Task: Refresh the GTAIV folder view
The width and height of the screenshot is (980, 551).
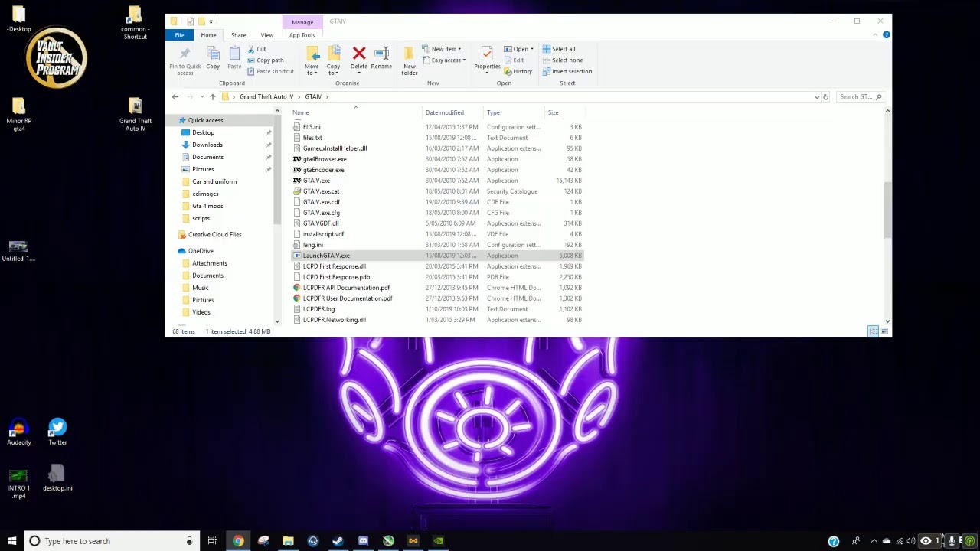Action: coord(825,97)
